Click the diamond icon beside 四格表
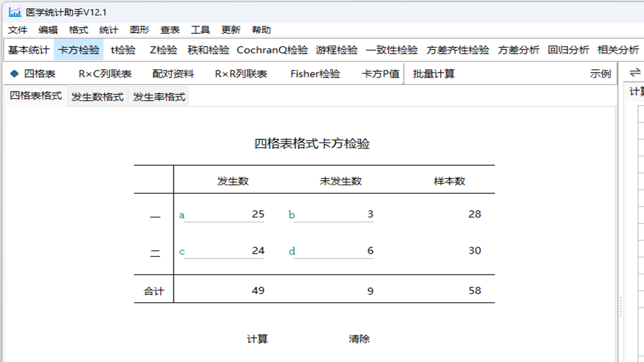Image resolution: width=644 pixels, height=362 pixels. pos(15,73)
